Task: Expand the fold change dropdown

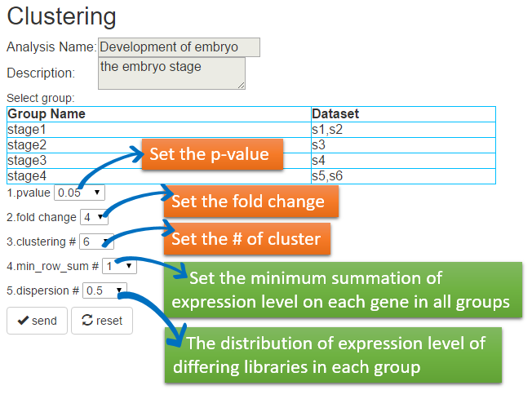Action: point(94,217)
